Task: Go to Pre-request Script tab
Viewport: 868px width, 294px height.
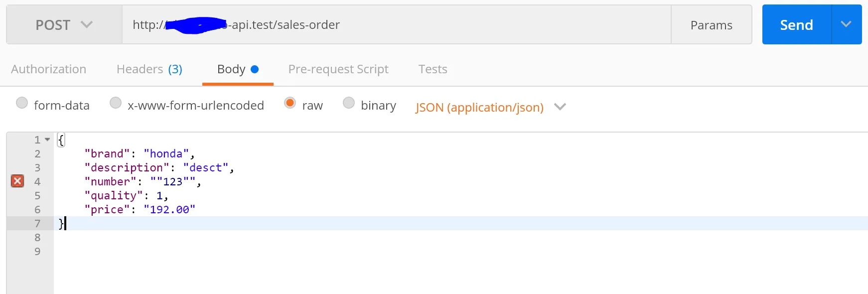Action: point(338,69)
